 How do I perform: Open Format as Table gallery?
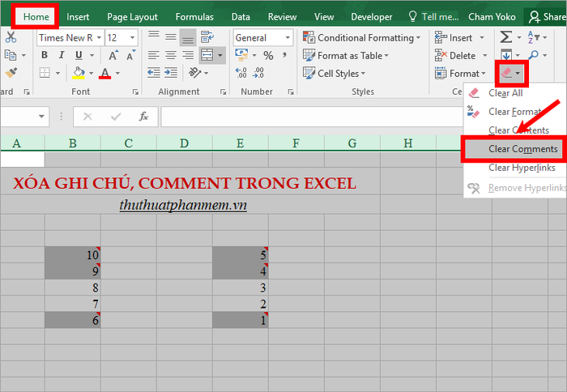point(346,55)
